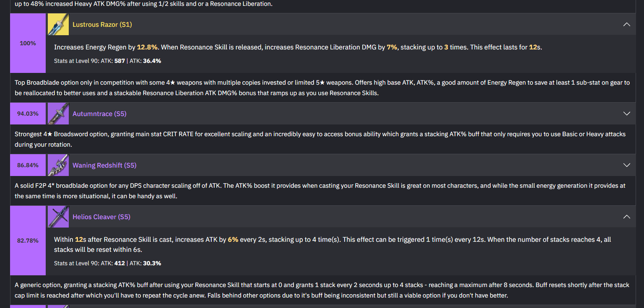Collapse the Lustrous Razor (S1) section

pos(626,24)
